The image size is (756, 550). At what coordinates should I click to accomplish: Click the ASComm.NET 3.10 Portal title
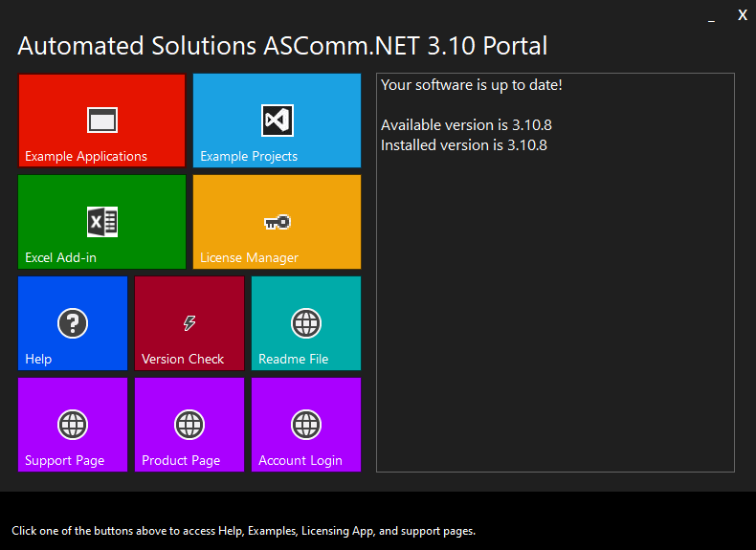tap(282, 46)
